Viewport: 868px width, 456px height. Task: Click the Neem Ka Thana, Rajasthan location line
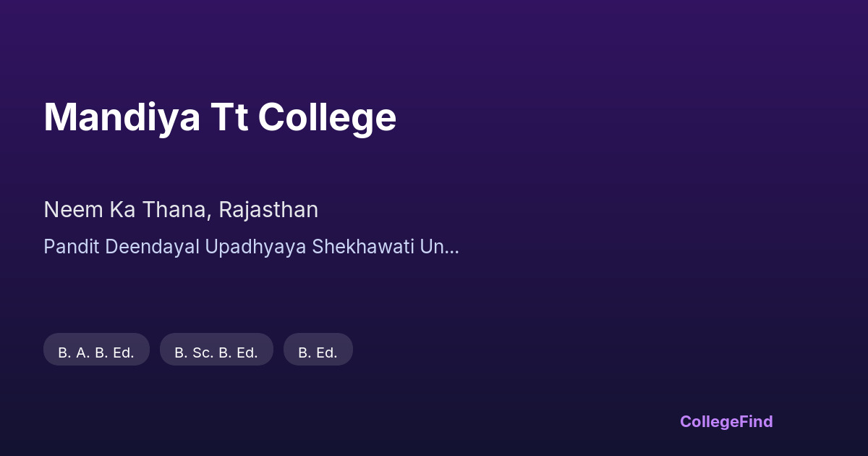[x=181, y=210]
